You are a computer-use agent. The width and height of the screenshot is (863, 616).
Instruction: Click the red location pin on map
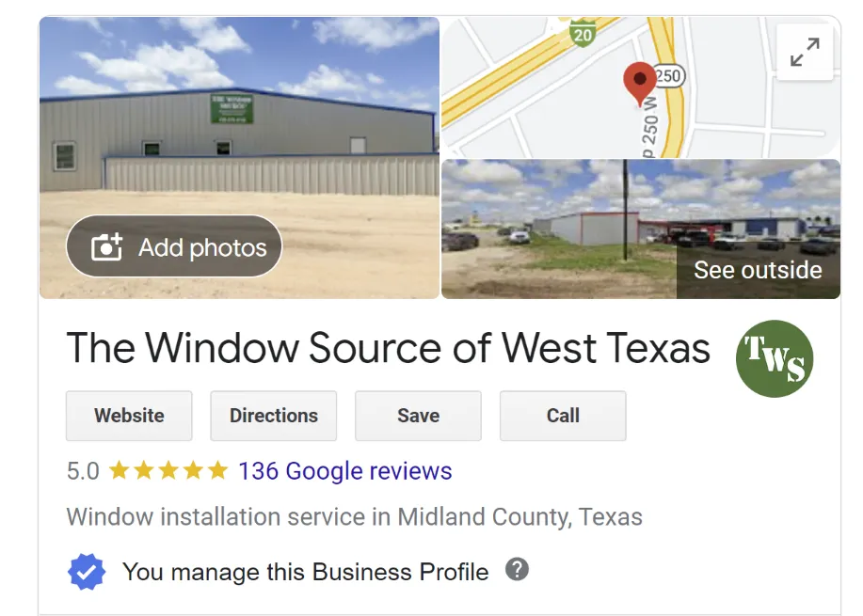640,84
